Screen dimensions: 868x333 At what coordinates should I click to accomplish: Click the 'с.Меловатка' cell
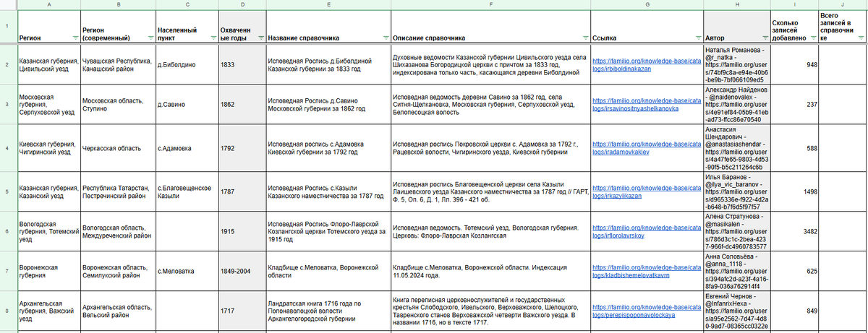(186, 269)
